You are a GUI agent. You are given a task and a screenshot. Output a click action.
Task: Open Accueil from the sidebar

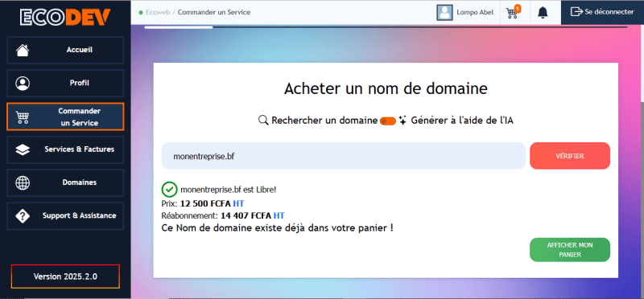tap(65, 50)
